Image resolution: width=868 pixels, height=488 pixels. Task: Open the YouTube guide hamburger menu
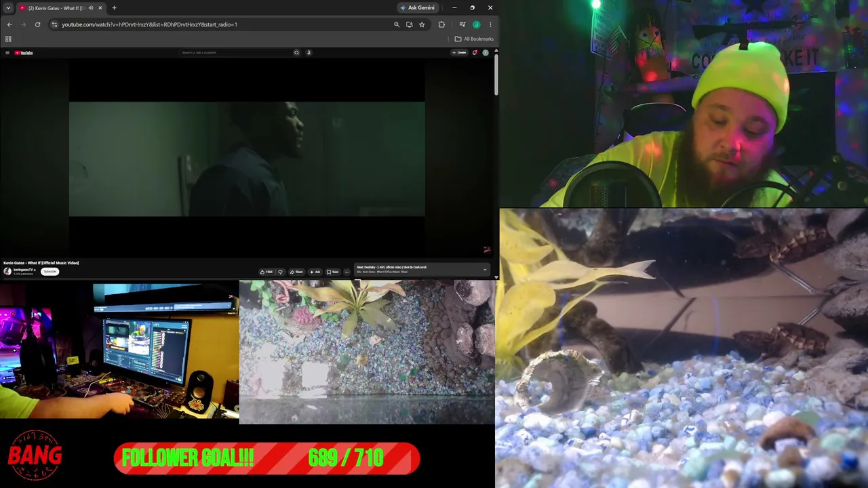point(7,53)
